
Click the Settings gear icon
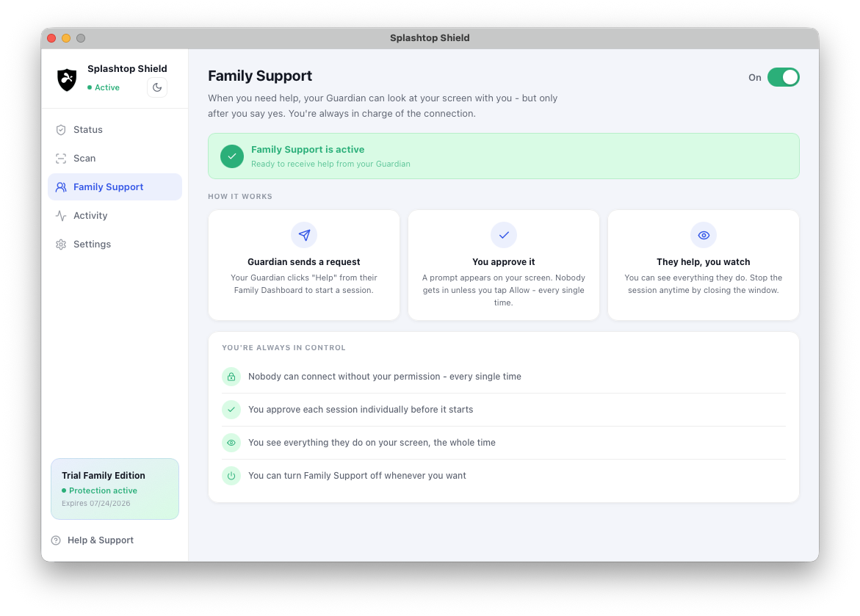pos(61,244)
